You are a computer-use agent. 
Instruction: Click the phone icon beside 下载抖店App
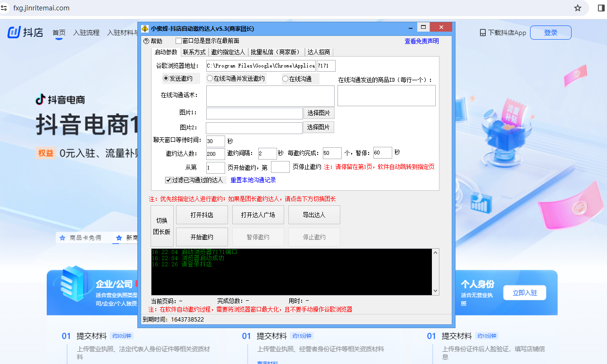tap(483, 33)
